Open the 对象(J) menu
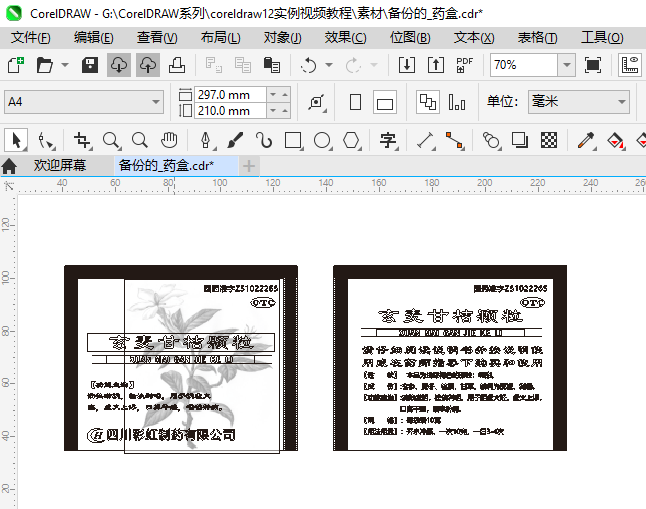This screenshot has width=646, height=509. pos(283,38)
